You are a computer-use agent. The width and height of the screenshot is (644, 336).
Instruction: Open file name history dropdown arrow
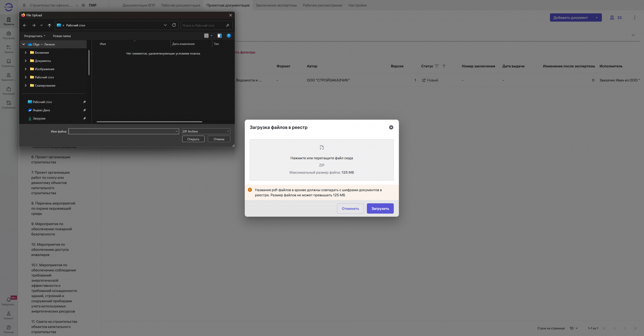176,131
